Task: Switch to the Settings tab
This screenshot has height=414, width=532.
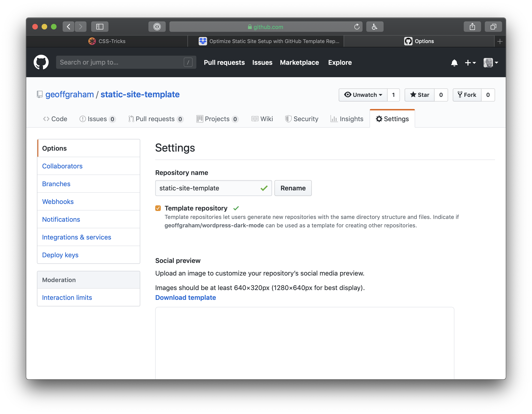Action: pos(392,119)
